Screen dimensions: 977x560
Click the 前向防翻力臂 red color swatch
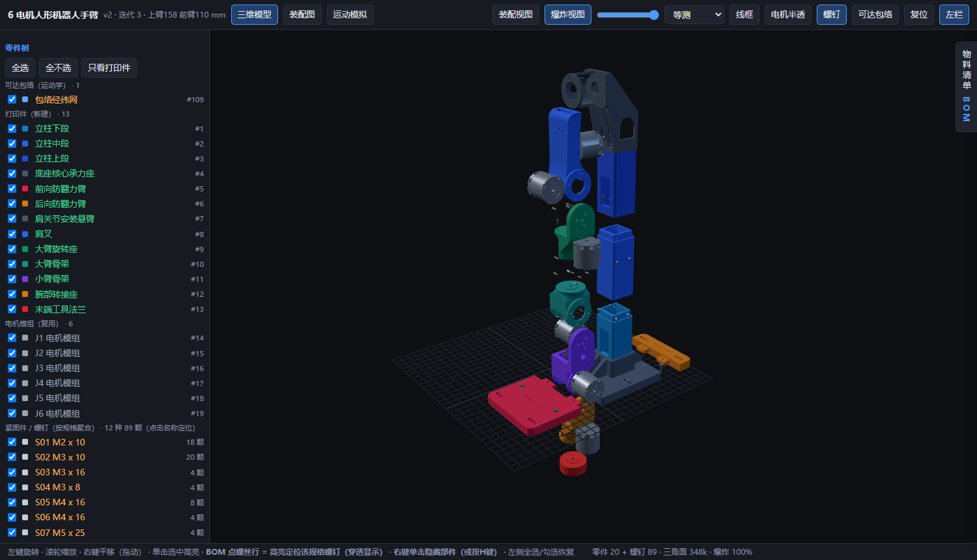point(25,189)
